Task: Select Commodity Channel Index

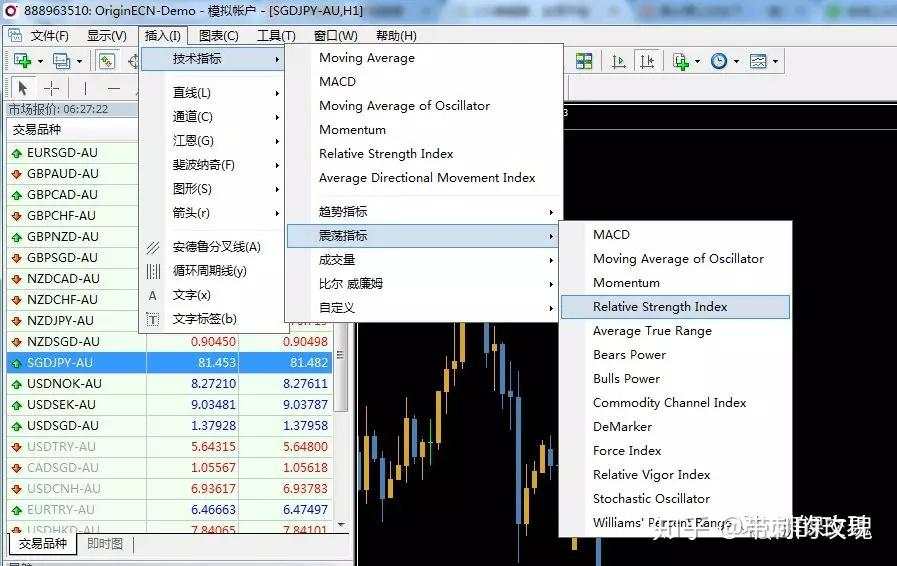Action: pyautogui.click(x=676, y=403)
